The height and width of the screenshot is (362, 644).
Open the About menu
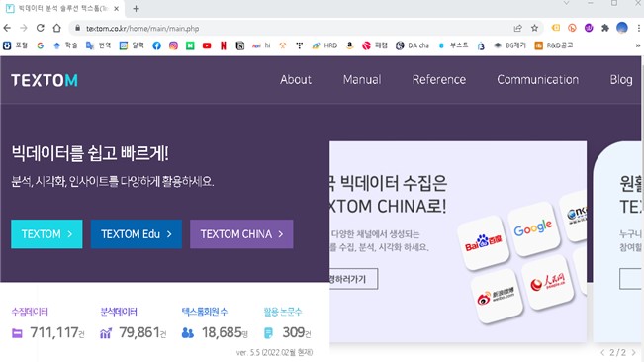296,80
